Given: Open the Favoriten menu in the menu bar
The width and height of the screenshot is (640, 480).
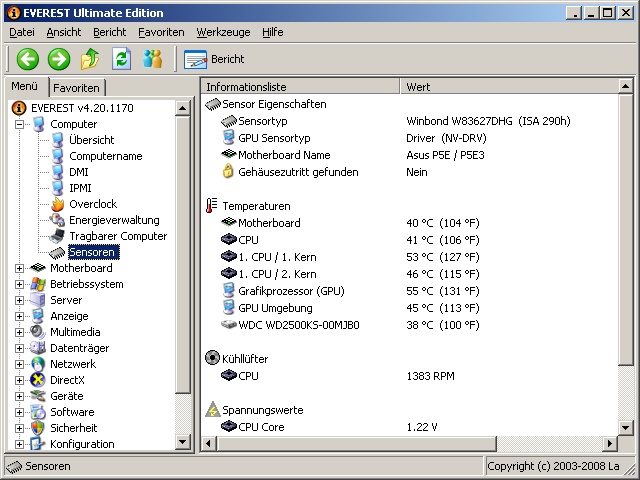Looking at the screenshot, I should [x=161, y=32].
